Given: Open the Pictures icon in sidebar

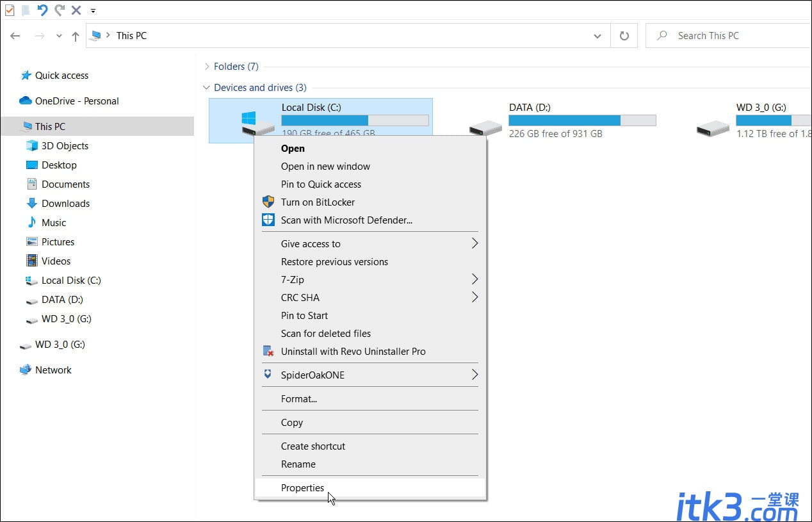Looking at the screenshot, I should coord(32,242).
